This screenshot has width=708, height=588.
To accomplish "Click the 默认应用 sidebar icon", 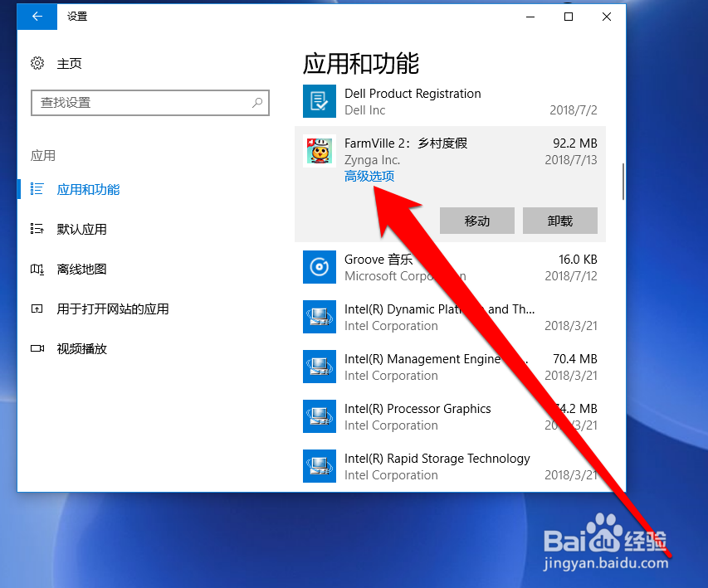I will pyautogui.click(x=37, y=229).
